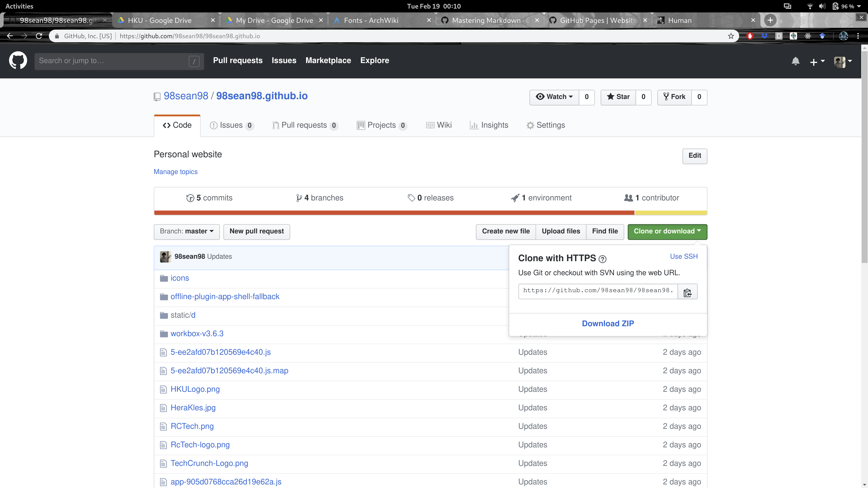Viewport: 868px width, 488px height.
Task: Click the Upload files button
Action: pyautogui.click(x=561, y=232)
